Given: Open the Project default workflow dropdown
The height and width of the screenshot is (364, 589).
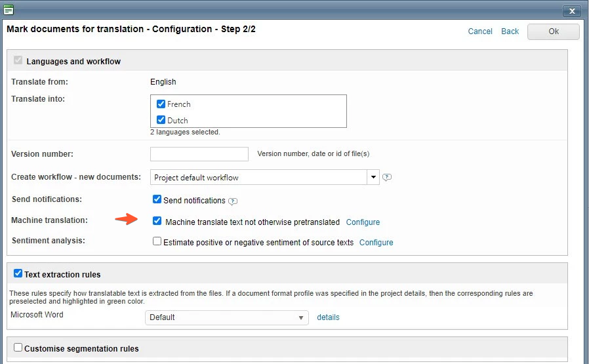Looking at the screenshot, I should coord(259,177).
